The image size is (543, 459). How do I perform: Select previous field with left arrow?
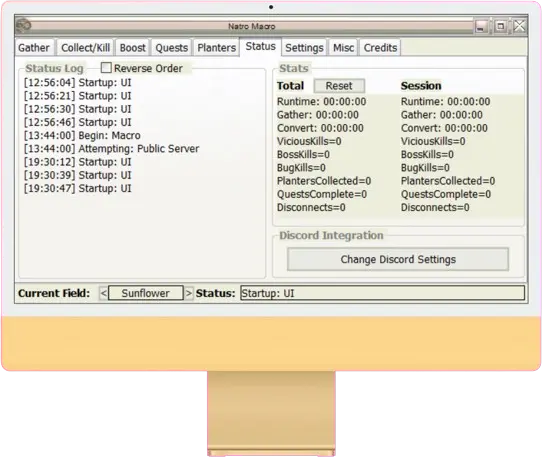104,293
